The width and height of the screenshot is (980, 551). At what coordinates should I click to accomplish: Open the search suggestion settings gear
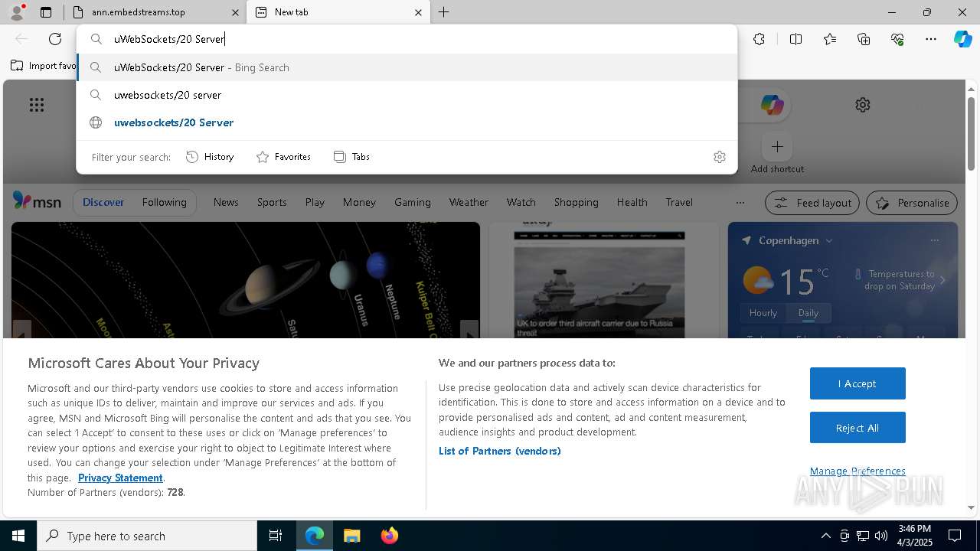(x=720, y=157)
